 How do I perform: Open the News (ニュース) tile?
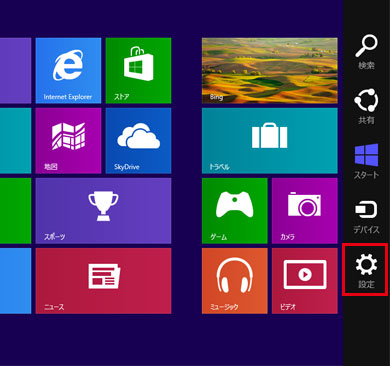[x=103, y=281]
